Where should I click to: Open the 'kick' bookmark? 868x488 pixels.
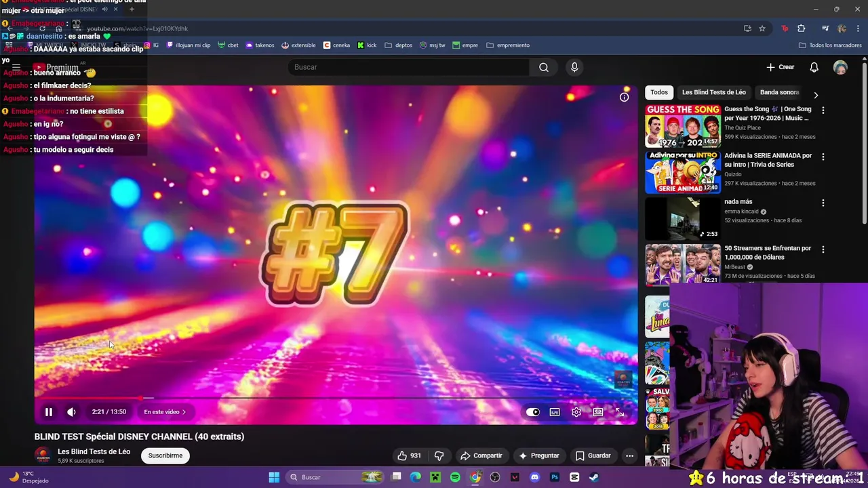367,45
